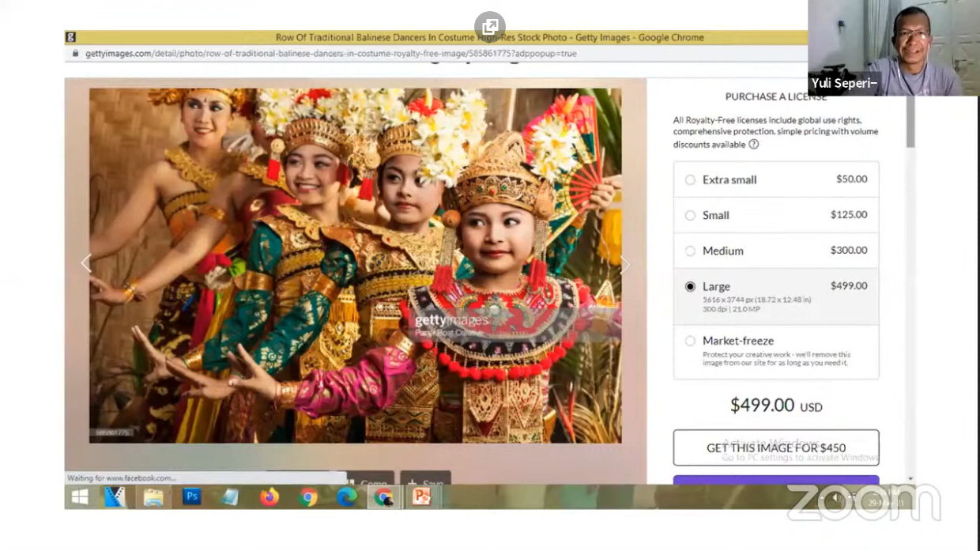This screenshot has width=980, height=551.
Task: Open PowerPoint from the taskbar
Action: (x=421, y=496)
